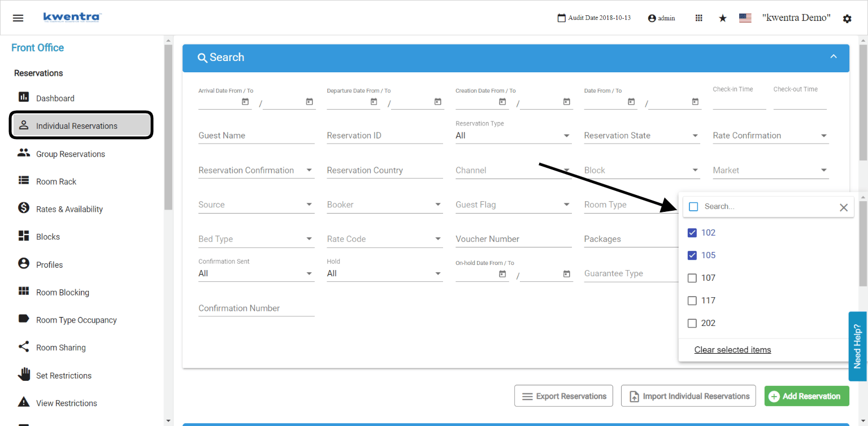
Task: Change language via US flag icon
Action: tap(745, 18)
